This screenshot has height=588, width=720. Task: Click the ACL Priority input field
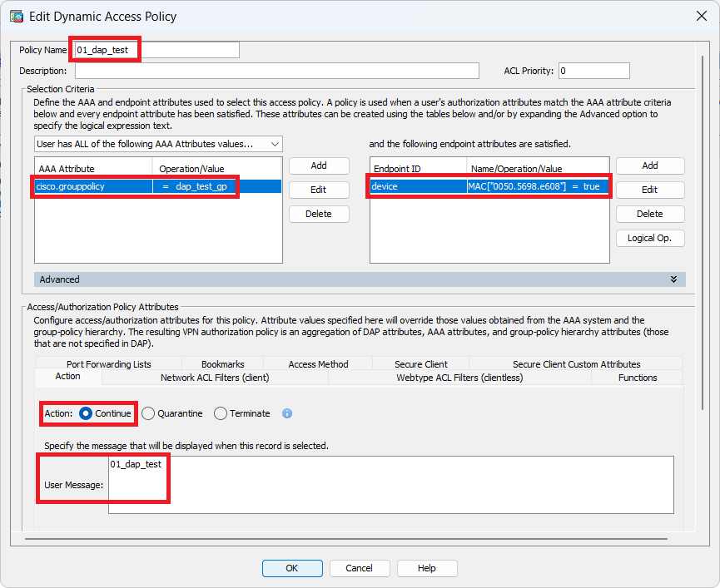pos(593,71)
